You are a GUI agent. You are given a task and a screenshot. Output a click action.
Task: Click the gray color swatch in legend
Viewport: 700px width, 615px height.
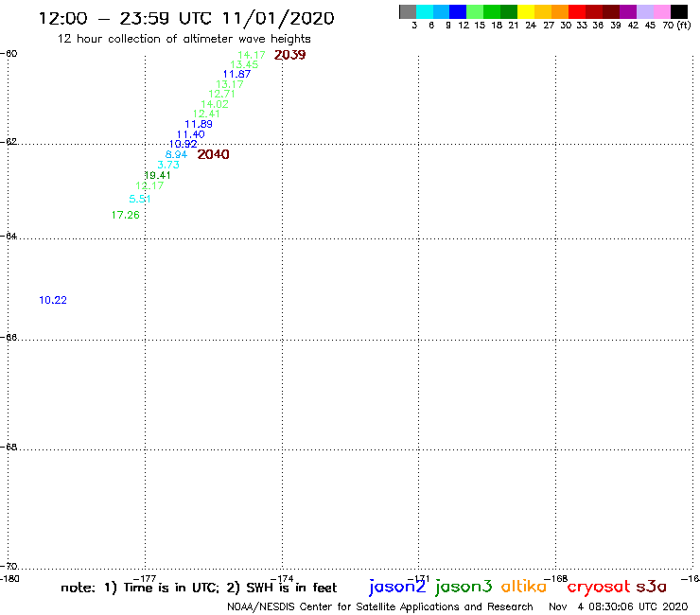(408, 11)
